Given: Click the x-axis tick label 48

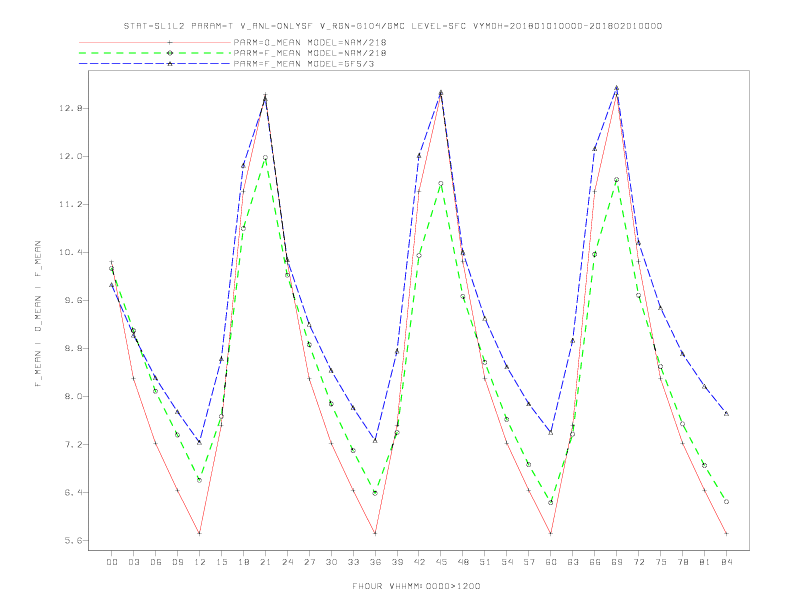Looking at the screenshot, I should pyautogui.click(x=463, y=562).
